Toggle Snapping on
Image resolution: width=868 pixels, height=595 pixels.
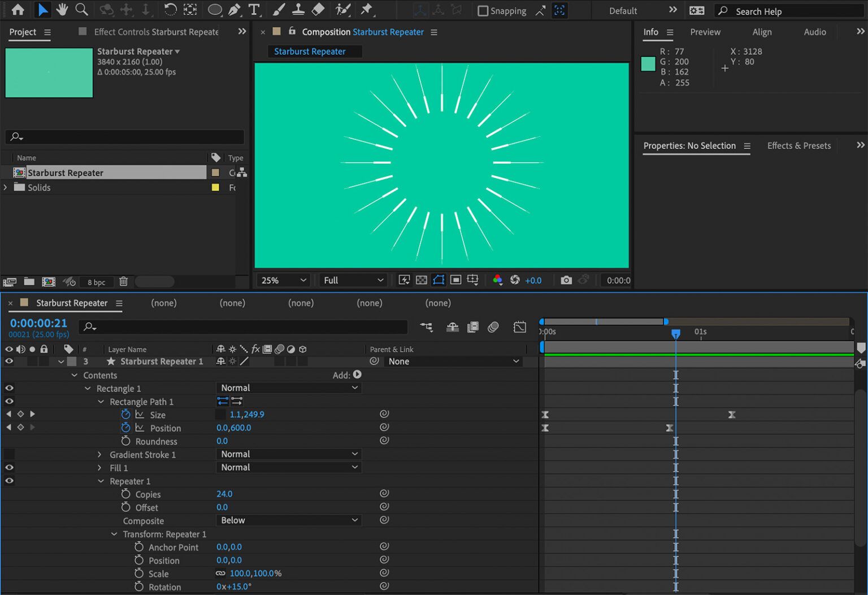pyautogui.click(x=483, y=10)
